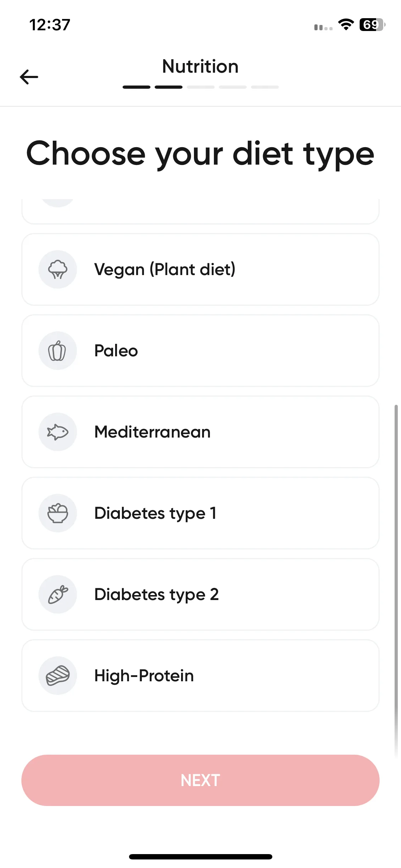401x868 pixels.
Task: Tap the Wi-Fi status icon
Action: click(346, 25)
